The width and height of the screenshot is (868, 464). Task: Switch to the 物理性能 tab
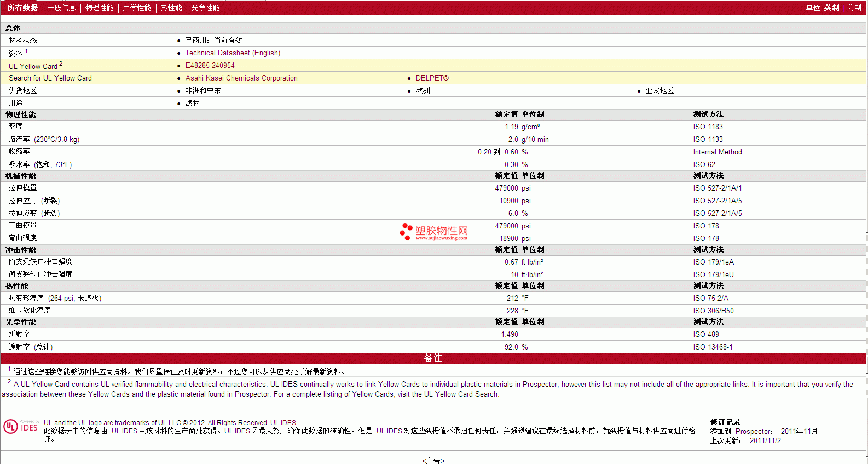point(100,8)
